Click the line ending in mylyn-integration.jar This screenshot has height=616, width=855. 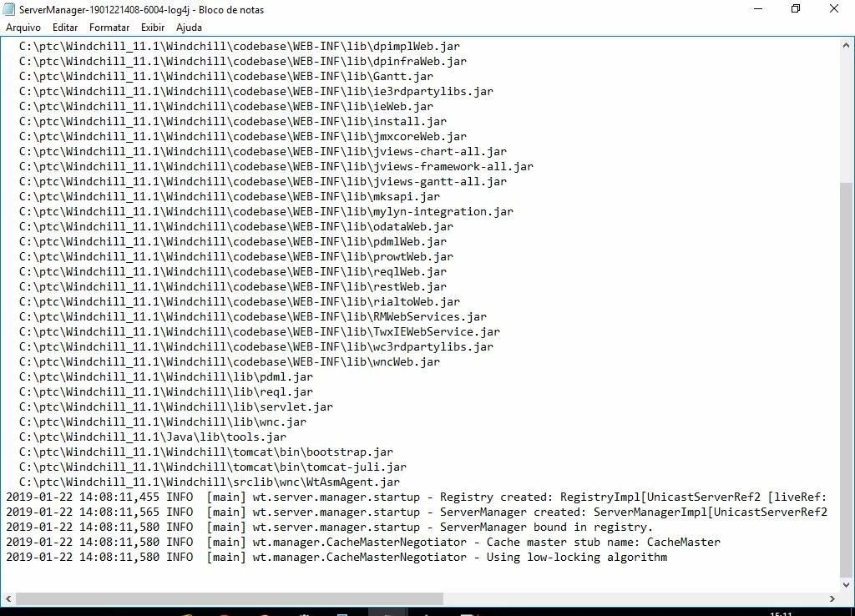tap(266, 211)
